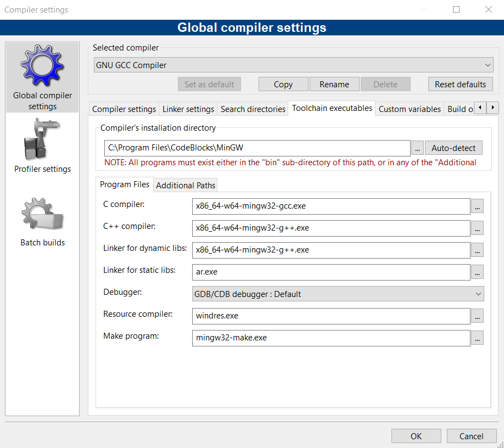Click into the Make program text field

click(331, 338)
